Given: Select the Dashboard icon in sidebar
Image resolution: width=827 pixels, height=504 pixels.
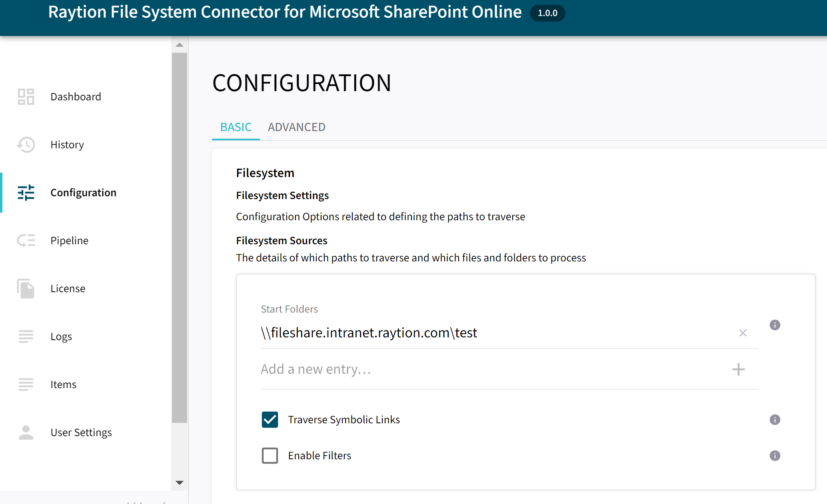Looking at the screenshot, I should coord(26,96).
